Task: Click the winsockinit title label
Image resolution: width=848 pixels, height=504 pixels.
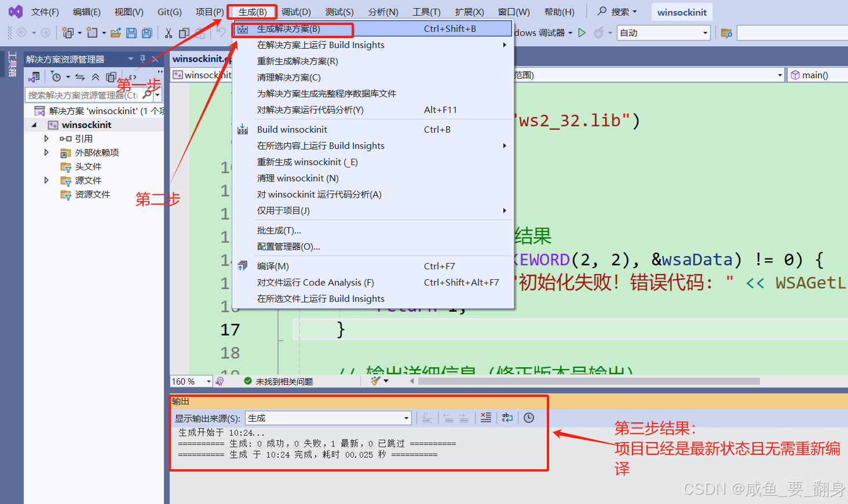Action: point(682,12)
